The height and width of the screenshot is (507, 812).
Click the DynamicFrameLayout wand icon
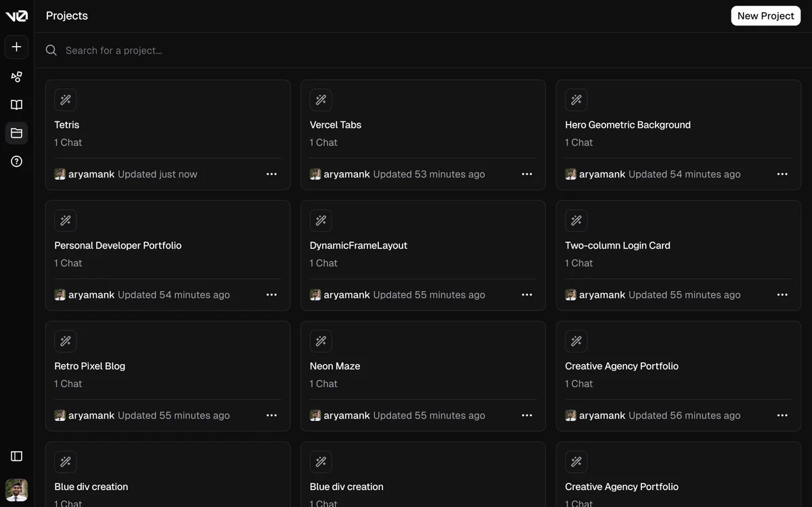coord(321,221)
